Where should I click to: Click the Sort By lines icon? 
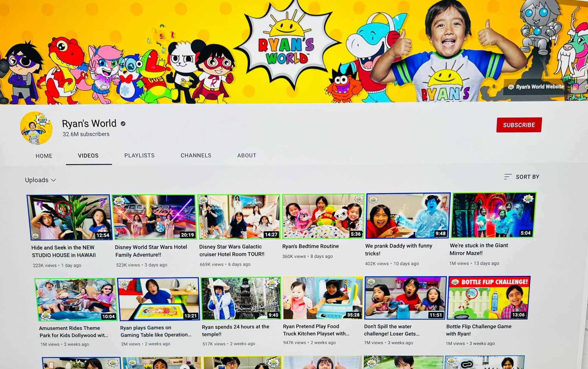pos(507,177)
